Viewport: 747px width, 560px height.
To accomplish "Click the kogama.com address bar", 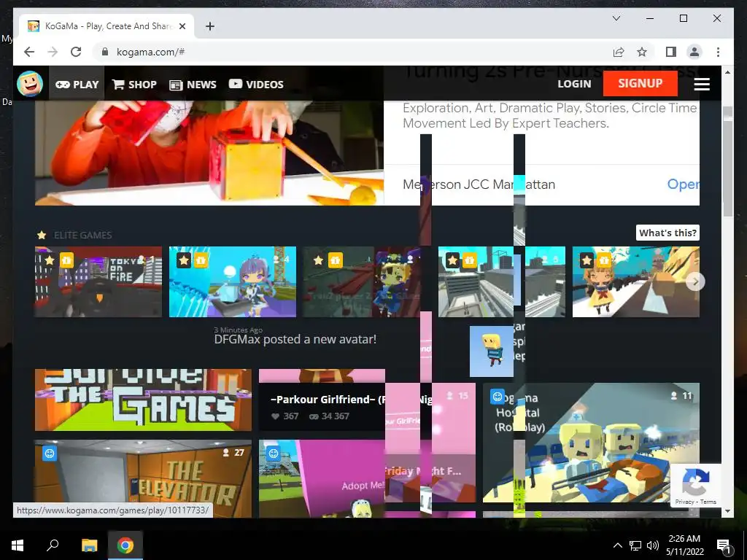I will pos(352,52).
